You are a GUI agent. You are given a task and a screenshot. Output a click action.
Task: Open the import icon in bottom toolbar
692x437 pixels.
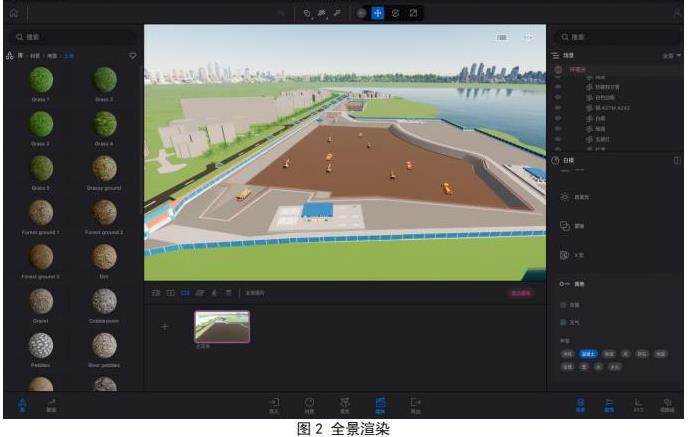click(x=274, y=403)
